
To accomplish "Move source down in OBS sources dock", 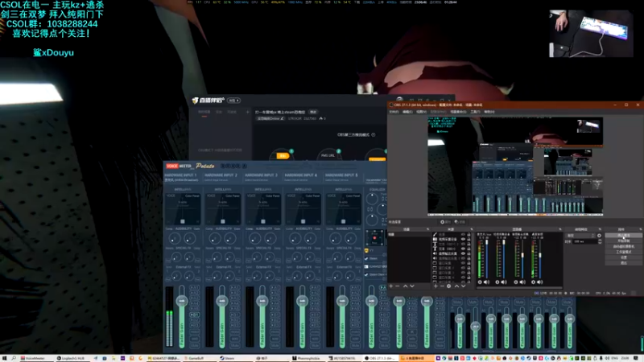I will [x=463, y=286].
